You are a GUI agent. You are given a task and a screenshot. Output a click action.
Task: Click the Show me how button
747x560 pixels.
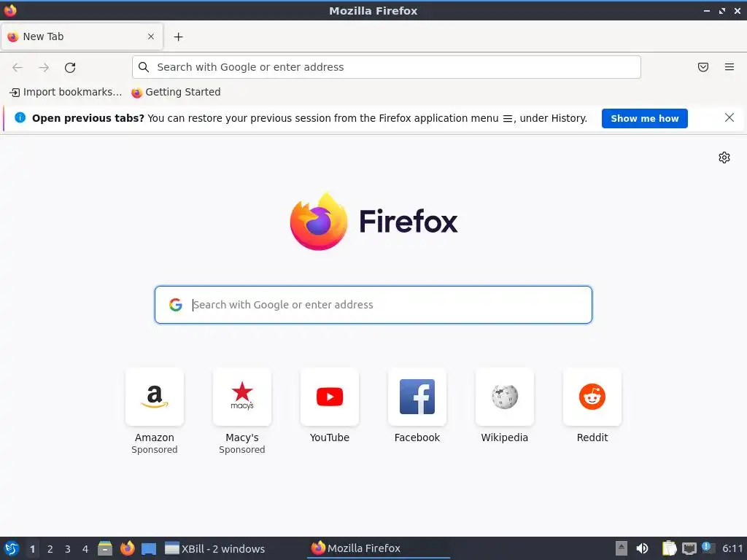[645, 118]
